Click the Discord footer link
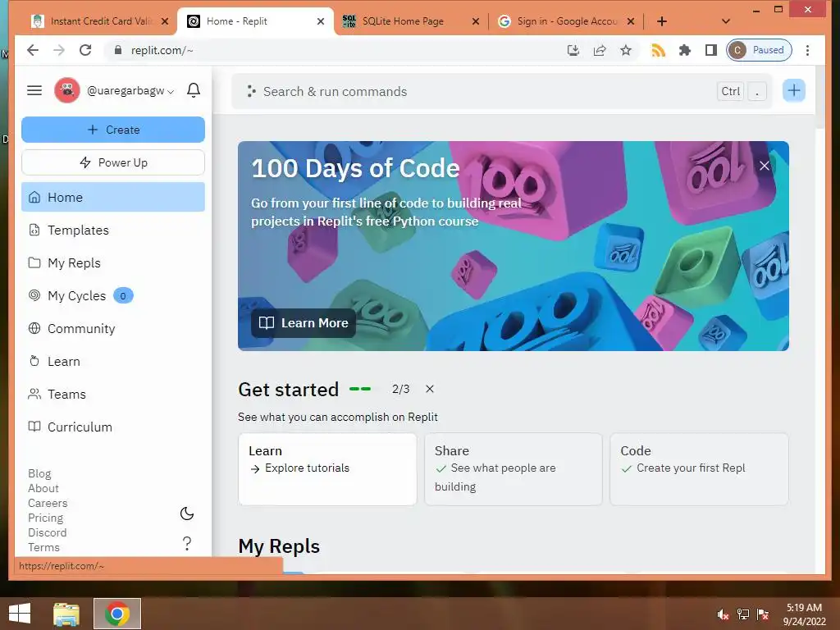The height and width of the screenshot is (630, 840). tap(47, 532)
